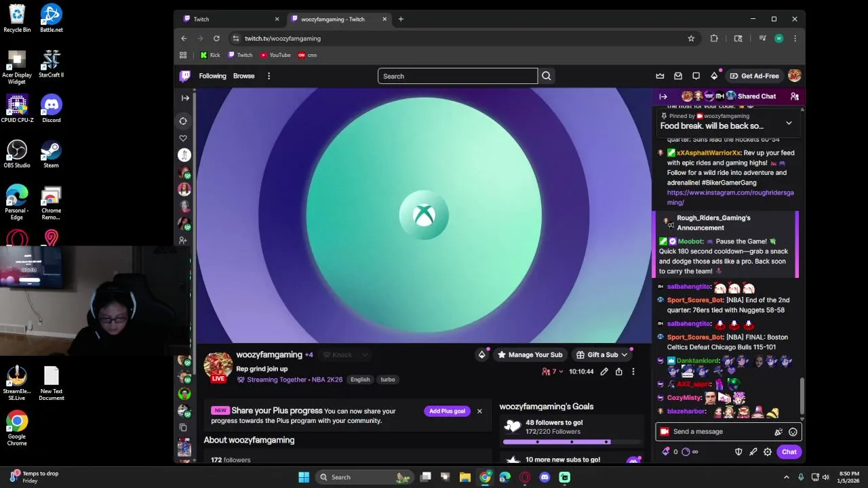Open the Kick bookmark
The image size is (868, 488).
(x=210, y=55)
